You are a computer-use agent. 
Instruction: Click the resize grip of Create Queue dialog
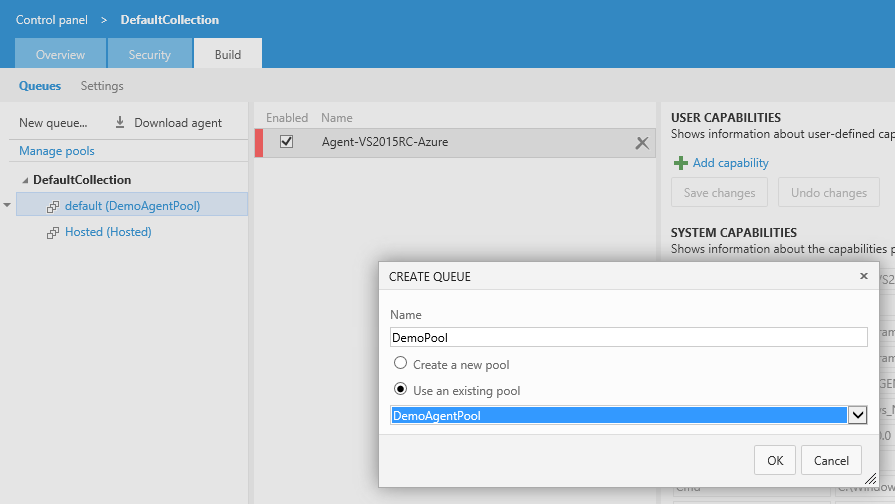click(x=870, y=478)
